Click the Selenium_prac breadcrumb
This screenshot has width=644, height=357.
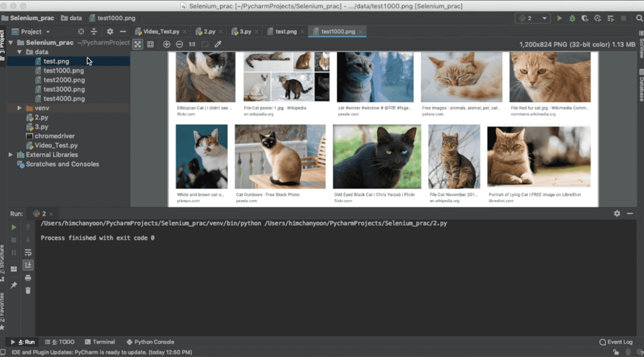(x=28, y=18)
